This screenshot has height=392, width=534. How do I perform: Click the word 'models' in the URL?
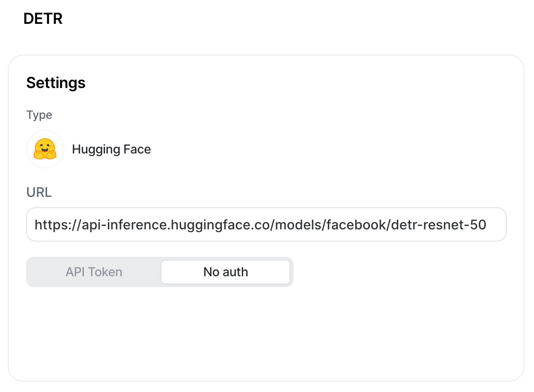[297, 225]
